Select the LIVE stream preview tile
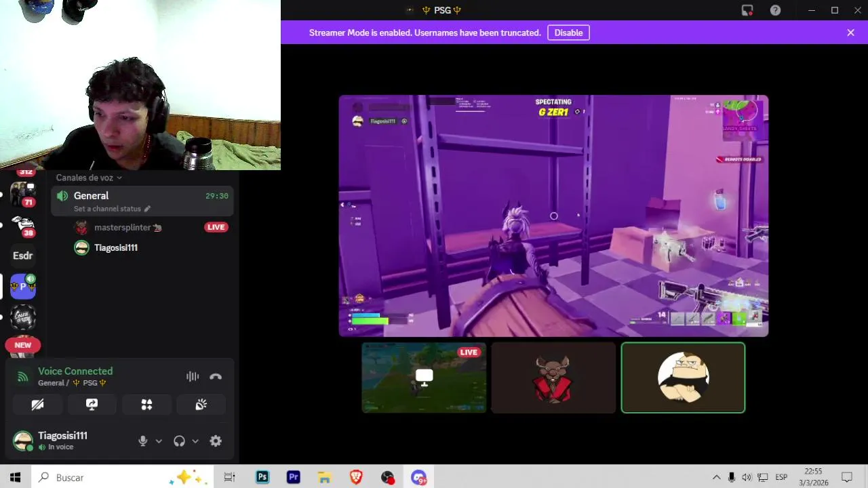 pos(424,378)
